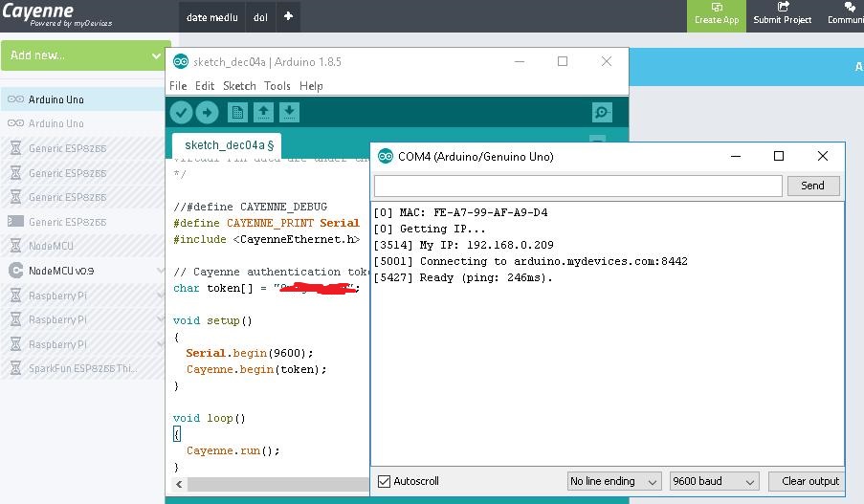Click 'Serial.begin(9600);' code line
Screen dimensions: 864x504
pos(250,353)
